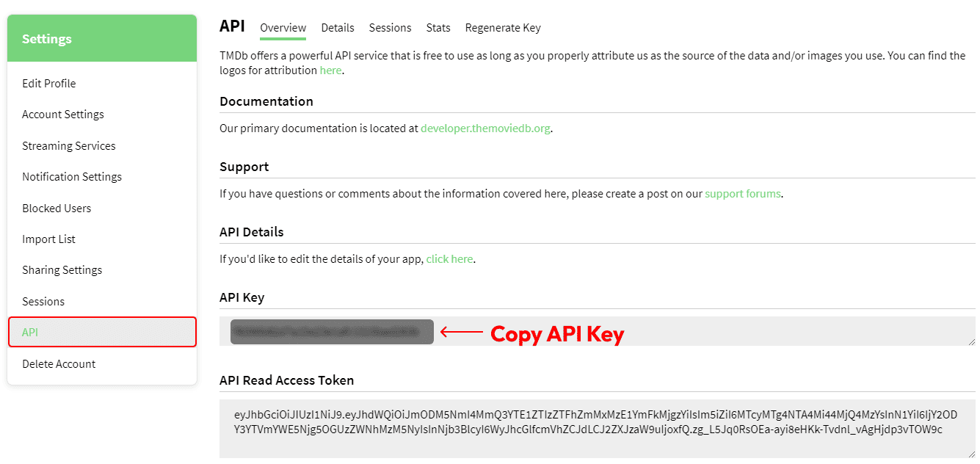Switch to the Details tab
Image resolution: width=980 pixels, height=464 pixels.
tap(338, 28)
